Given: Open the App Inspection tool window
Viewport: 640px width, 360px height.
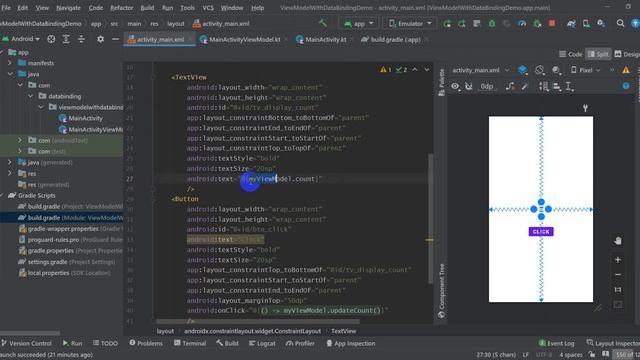Looking at the screenshot, I should 350,344.
